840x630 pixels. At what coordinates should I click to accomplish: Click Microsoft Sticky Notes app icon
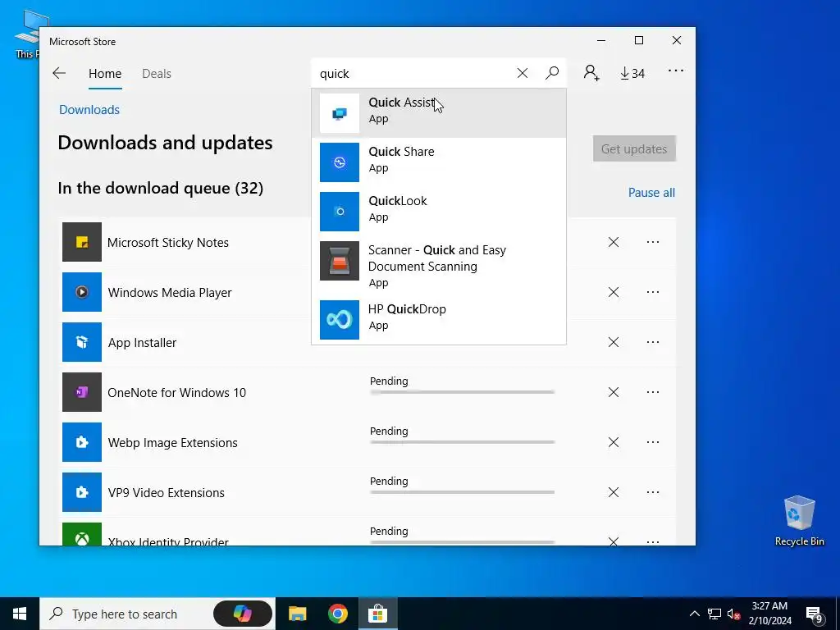point(82,242)
